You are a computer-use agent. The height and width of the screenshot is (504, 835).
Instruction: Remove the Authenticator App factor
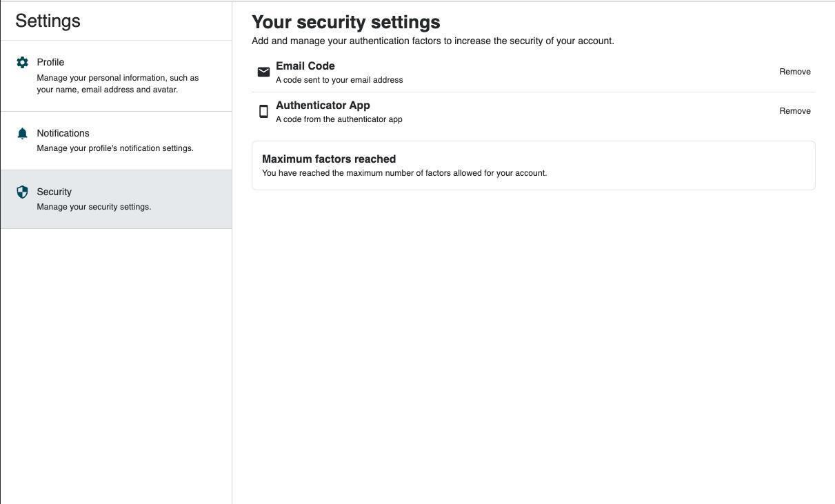tap(794, 111)
